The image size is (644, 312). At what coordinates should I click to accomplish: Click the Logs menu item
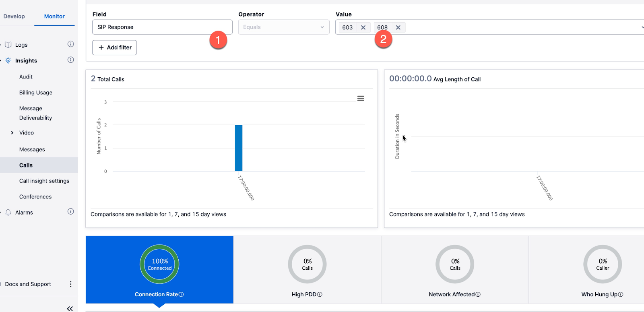point(21,45)
